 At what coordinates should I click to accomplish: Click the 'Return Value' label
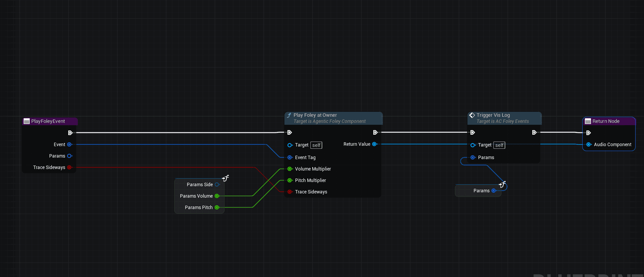(x=357, y=144)
